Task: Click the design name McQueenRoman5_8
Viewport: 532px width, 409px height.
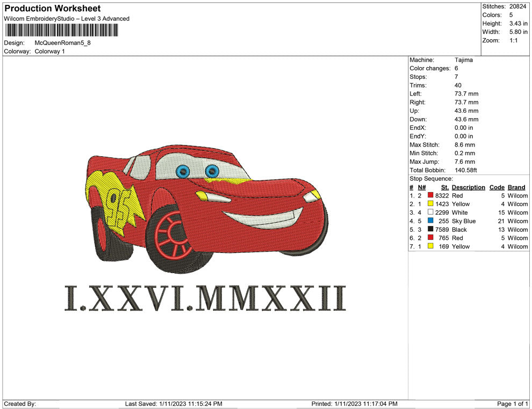Action: coord(62,43)
